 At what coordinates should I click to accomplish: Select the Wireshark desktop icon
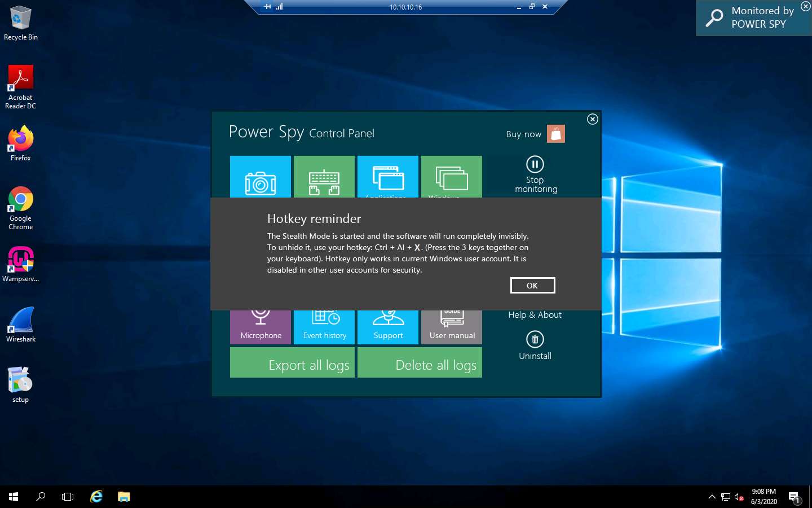point(21,325)
